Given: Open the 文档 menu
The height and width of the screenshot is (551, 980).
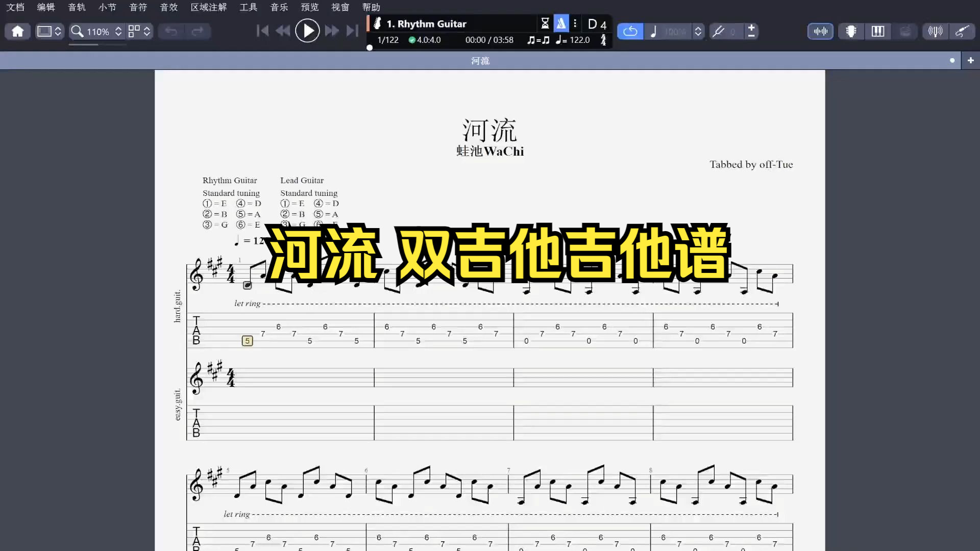Looking at the screenshot, I should pos(15,7).
